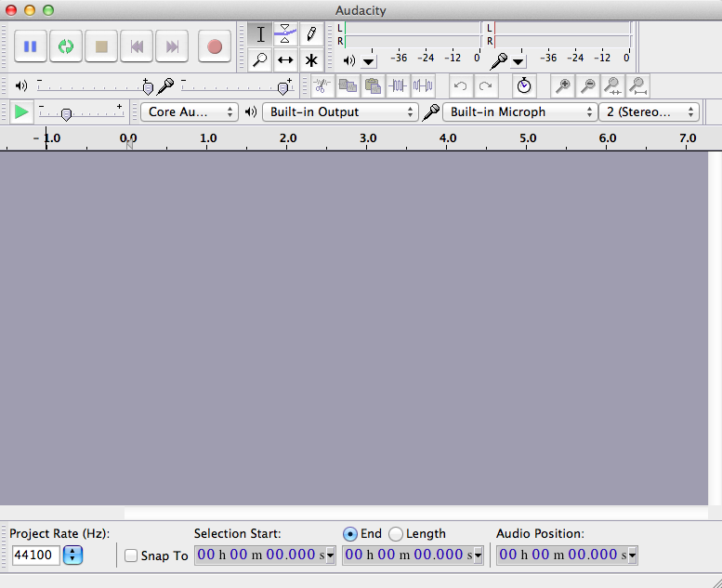Select the Multi-Tool asterisk mode

coord(311,59)
